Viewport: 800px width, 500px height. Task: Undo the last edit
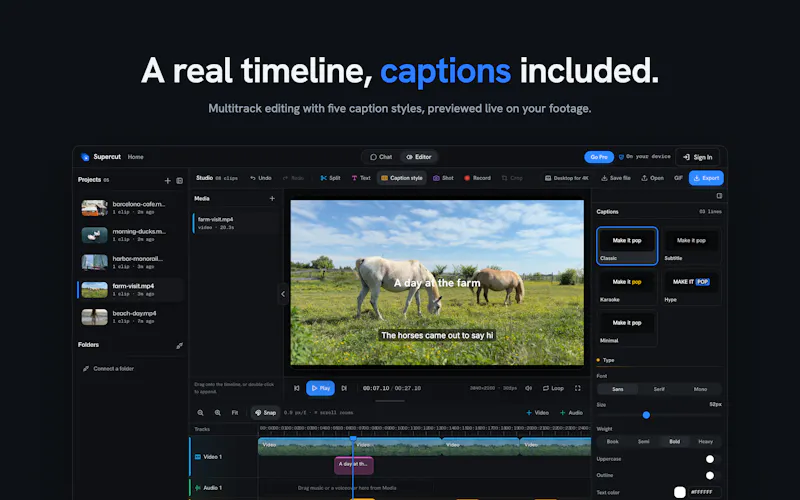click(261, 178)
